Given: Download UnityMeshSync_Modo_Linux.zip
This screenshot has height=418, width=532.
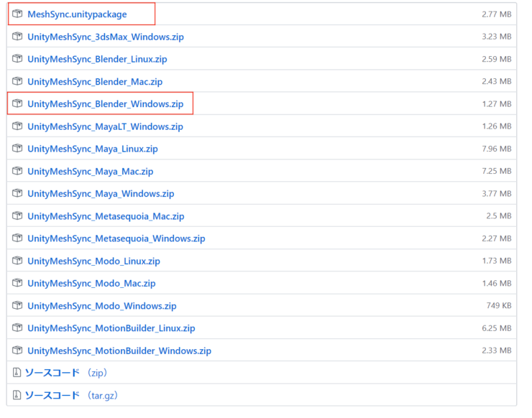Looking at the screenshot, I should (x=93, y=261).
